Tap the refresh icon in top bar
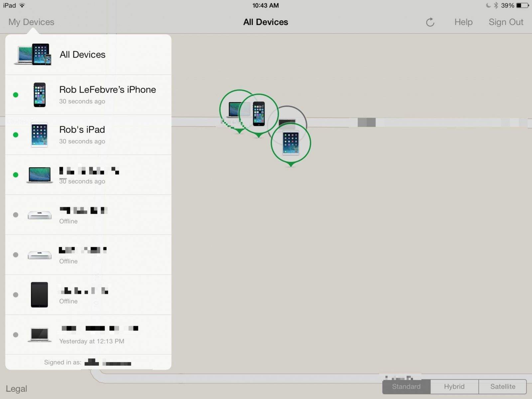Image resolution: width=532 pixels, height=399 pixels. 430,22
